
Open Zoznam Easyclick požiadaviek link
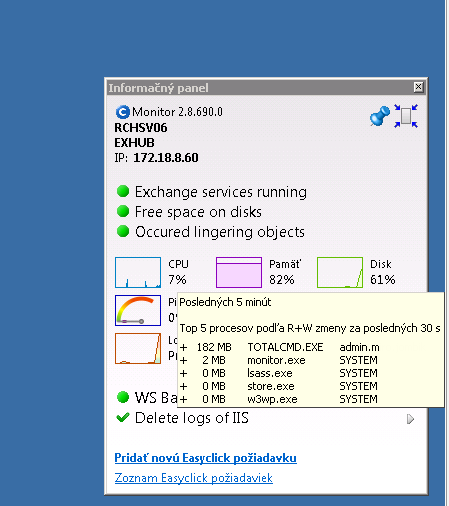pyautogui.click(x=193, y=478)
